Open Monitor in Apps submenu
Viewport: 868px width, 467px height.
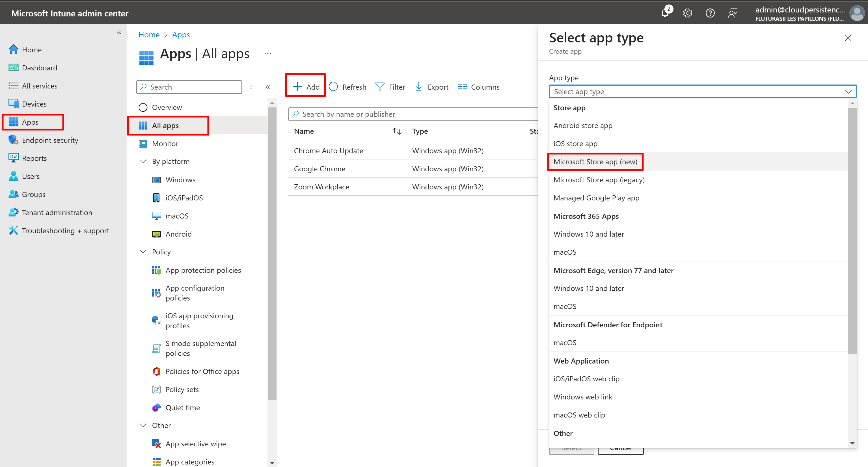click(x=198, y=144)
